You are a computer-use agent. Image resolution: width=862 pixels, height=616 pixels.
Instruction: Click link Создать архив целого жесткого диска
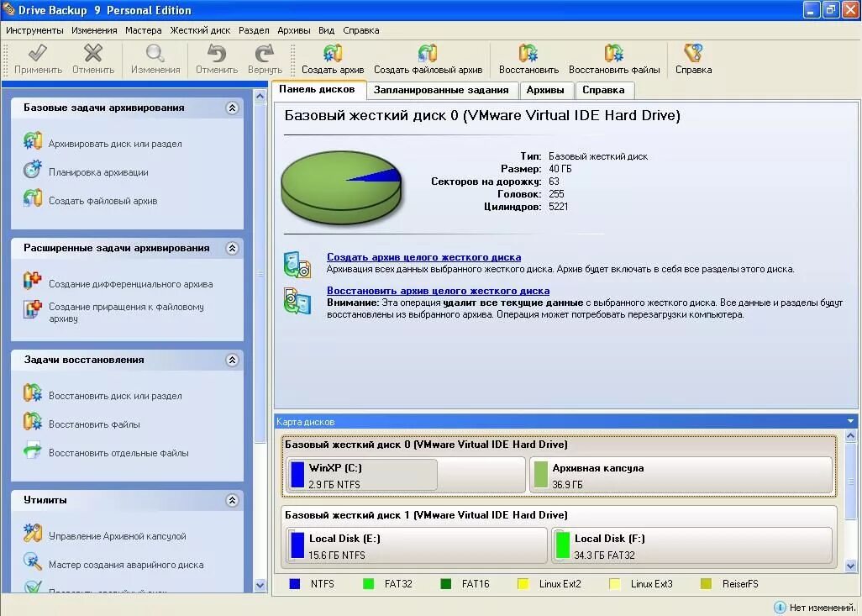click(423, 257)
